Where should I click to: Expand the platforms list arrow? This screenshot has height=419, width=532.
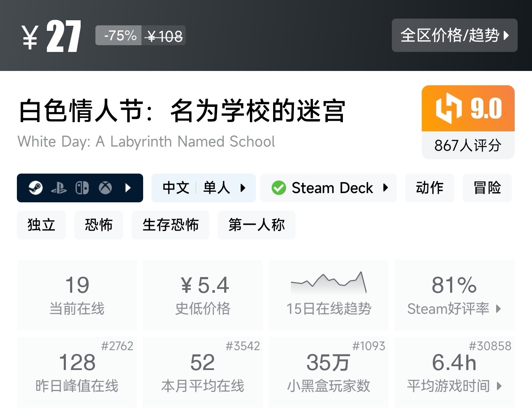click(128, 188)
